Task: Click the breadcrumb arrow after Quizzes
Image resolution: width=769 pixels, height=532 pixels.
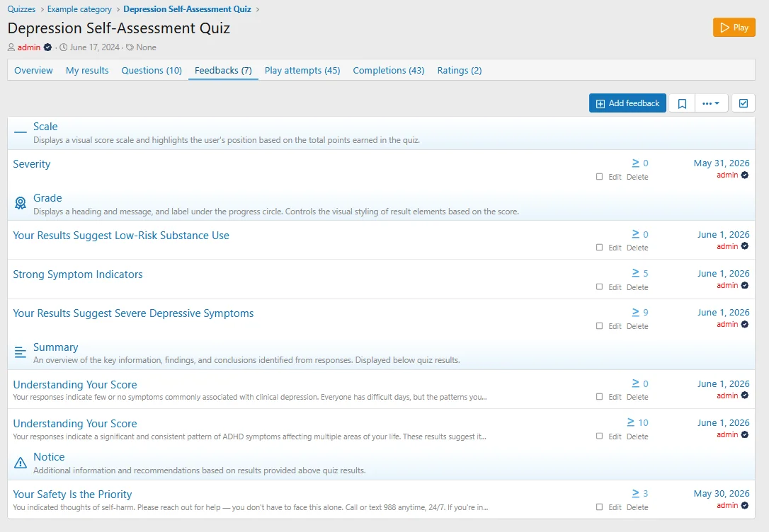Action: pyautogui.click(x=42, y=9)
